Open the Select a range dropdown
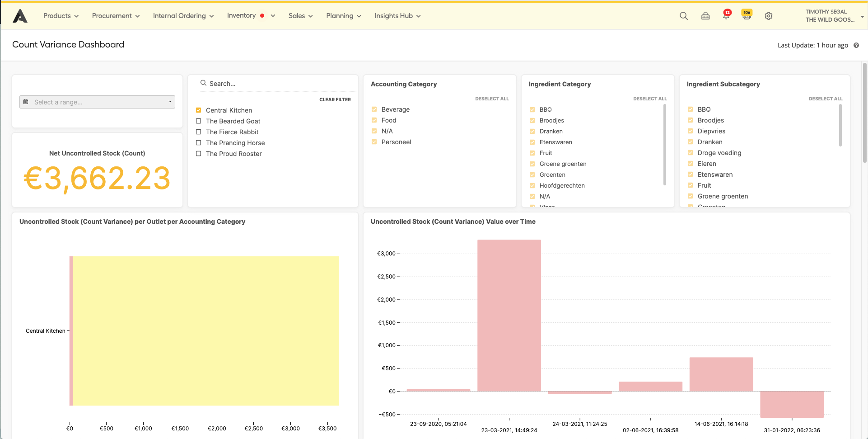The height and width of the screenshot is (439, 868). click(x=97, y=102)
